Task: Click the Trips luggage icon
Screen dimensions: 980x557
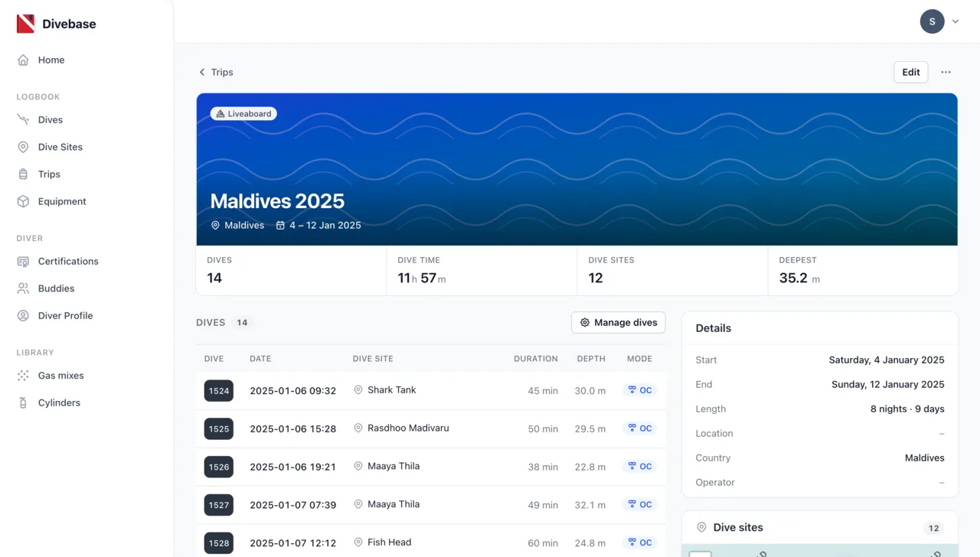Action: (x=23, y=174)
